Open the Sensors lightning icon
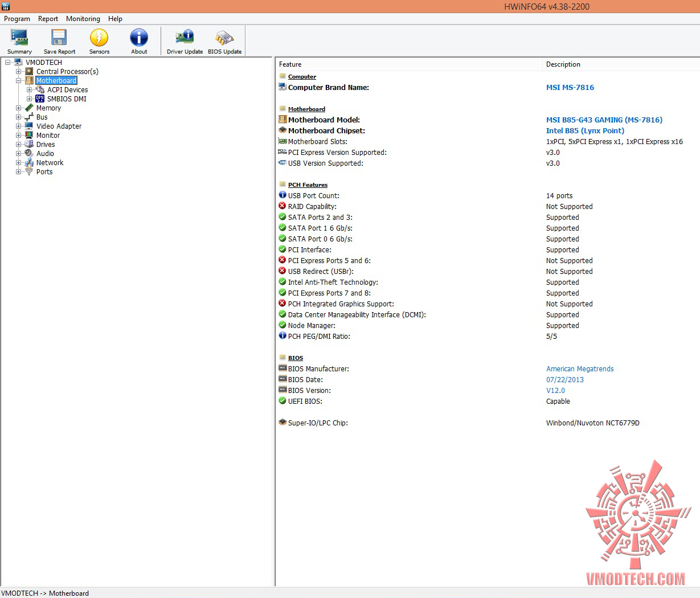 click(99, 38)
